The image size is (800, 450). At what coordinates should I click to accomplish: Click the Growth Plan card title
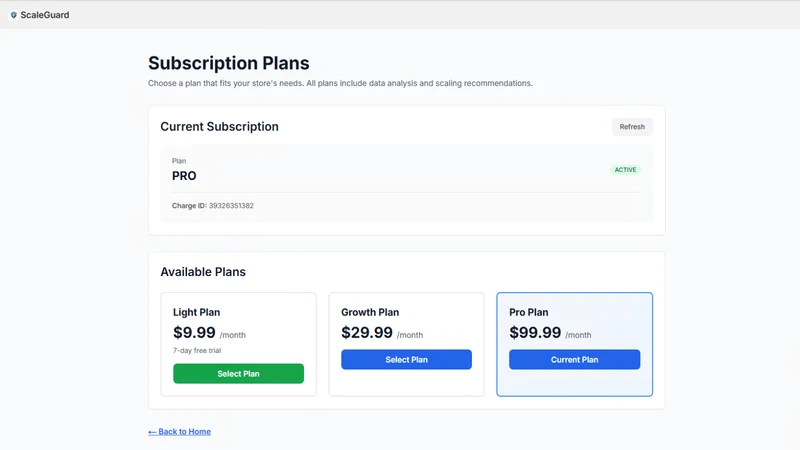pyautogui.click(x=370, y=312)
